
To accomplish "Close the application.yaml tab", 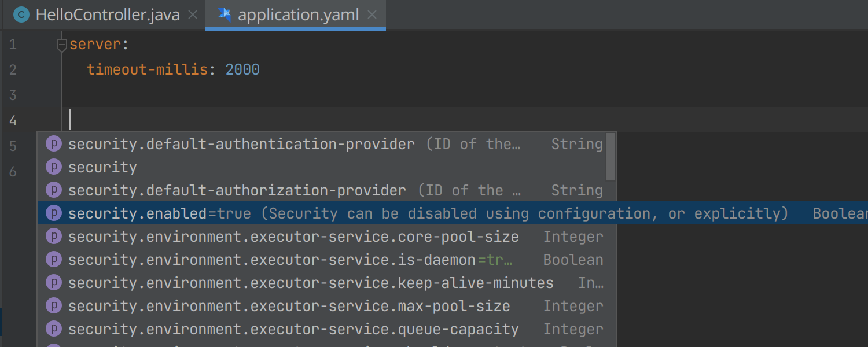I will click(x=373, y=15).
